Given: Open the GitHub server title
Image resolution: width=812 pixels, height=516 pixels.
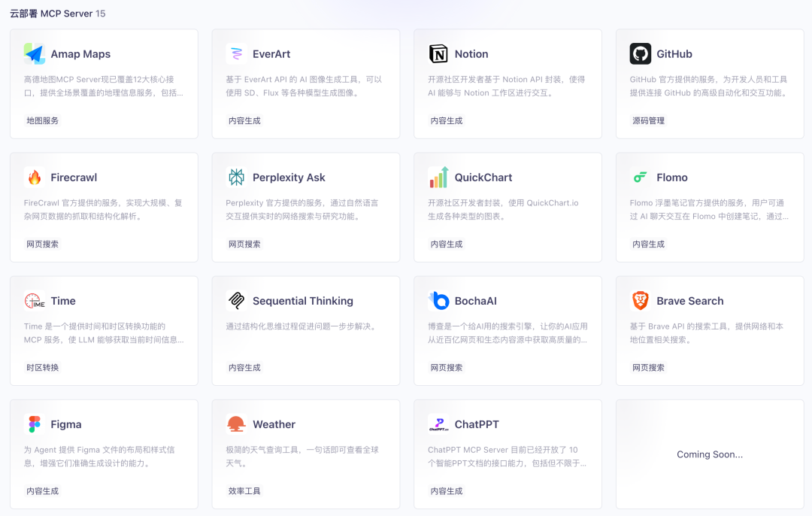Looking at the screenshot, I should click(x=674, y=54).
